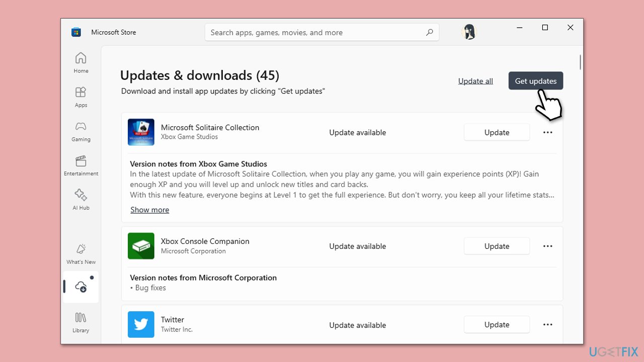644x362 pixels.
Task: Minimize the Microsoft Store window
Action: [519, 28]
